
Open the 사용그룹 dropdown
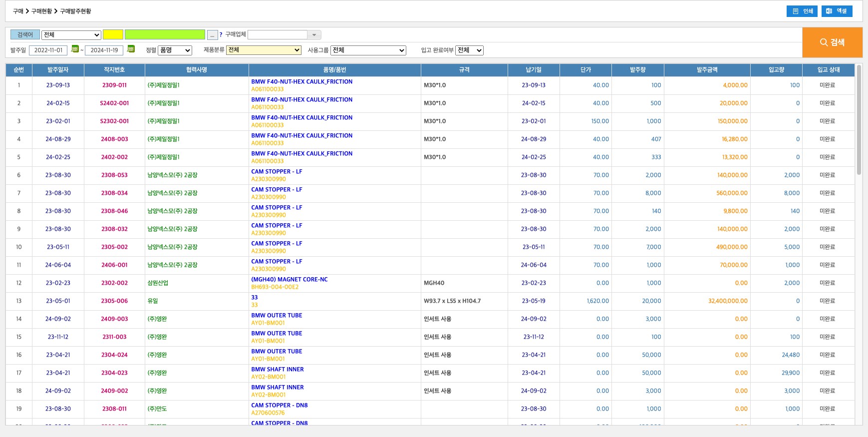(368, 50)
